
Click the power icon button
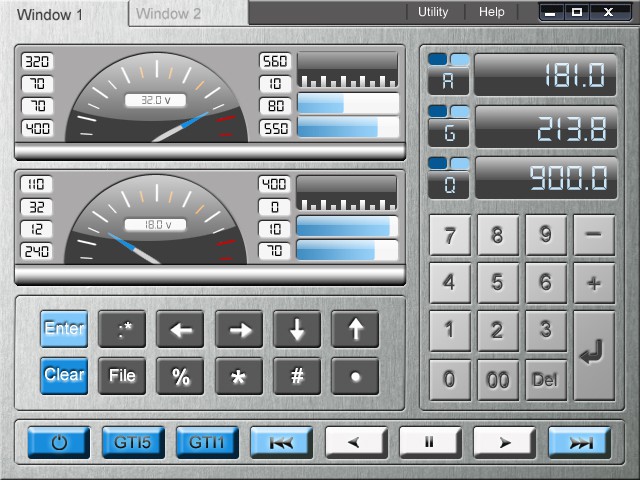click(59, 442)
